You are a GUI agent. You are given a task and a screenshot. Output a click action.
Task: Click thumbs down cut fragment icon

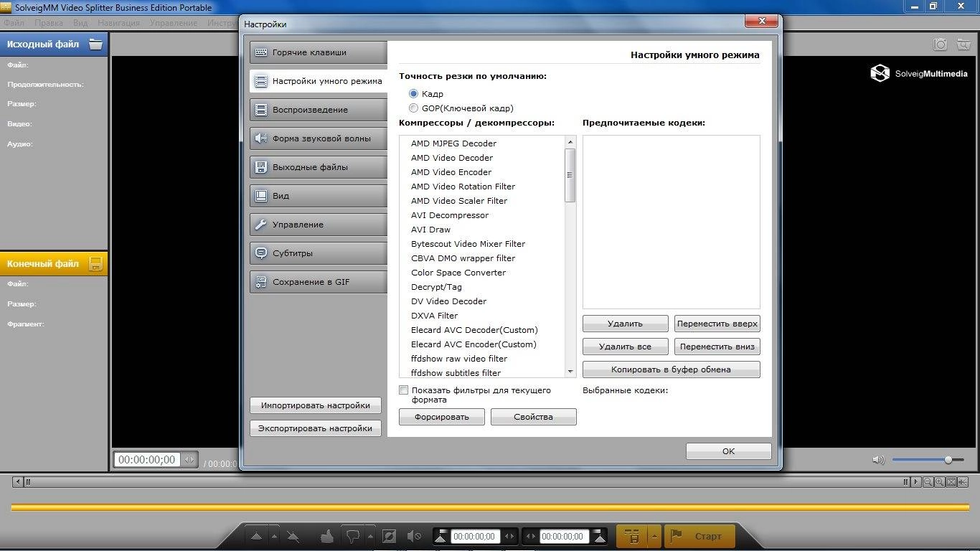(352, 536)
